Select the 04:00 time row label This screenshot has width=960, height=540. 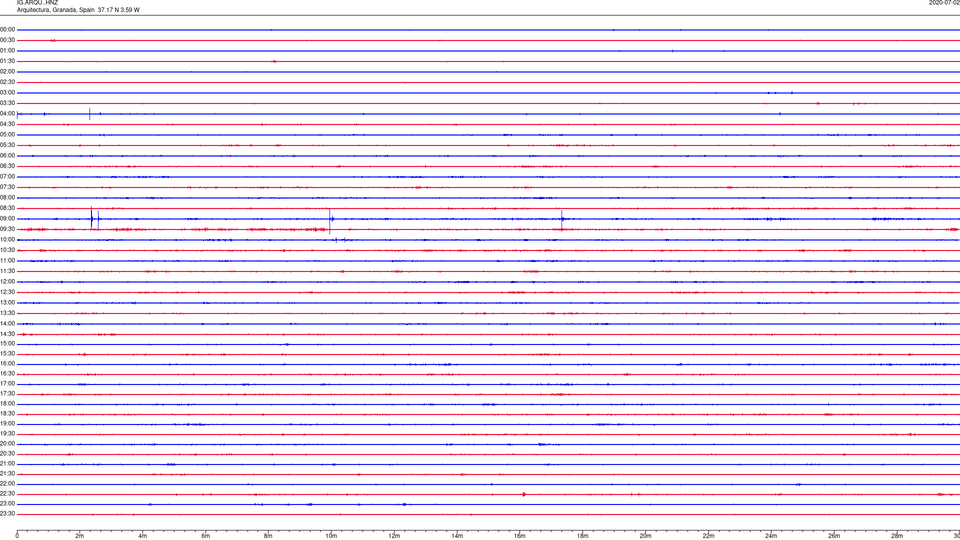7,113
